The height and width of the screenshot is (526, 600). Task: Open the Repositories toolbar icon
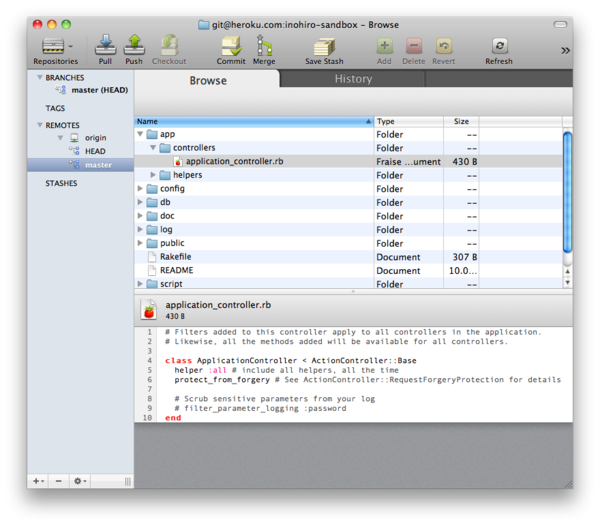pos(53,46)
